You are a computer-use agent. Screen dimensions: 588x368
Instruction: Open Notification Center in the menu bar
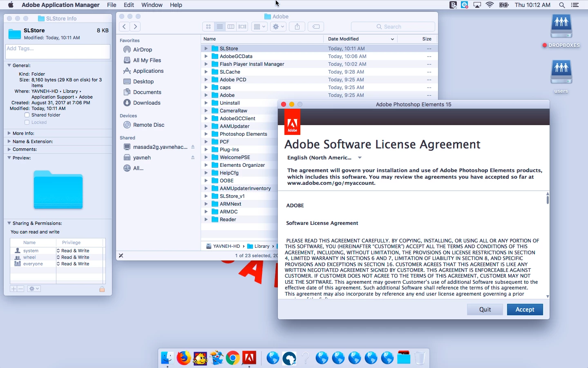click(x=575, y=5)
